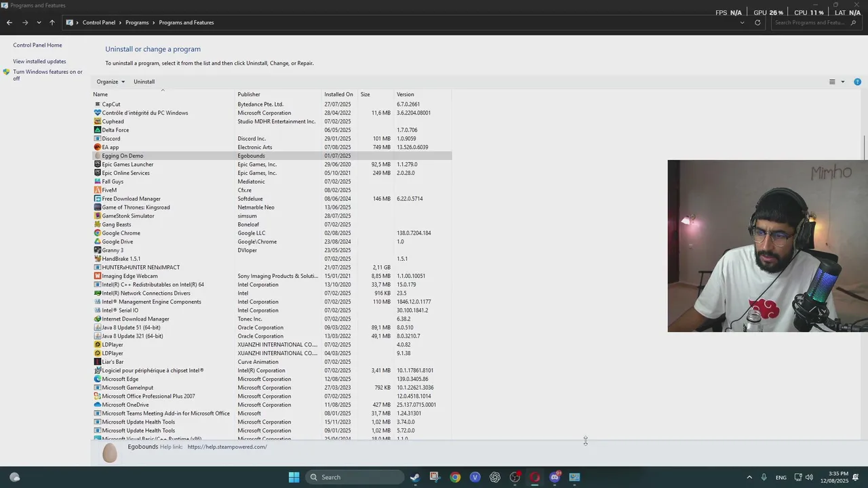Follow the help.steampowered.com help link
Screen dimensions: 868x488
click(227, 447)
